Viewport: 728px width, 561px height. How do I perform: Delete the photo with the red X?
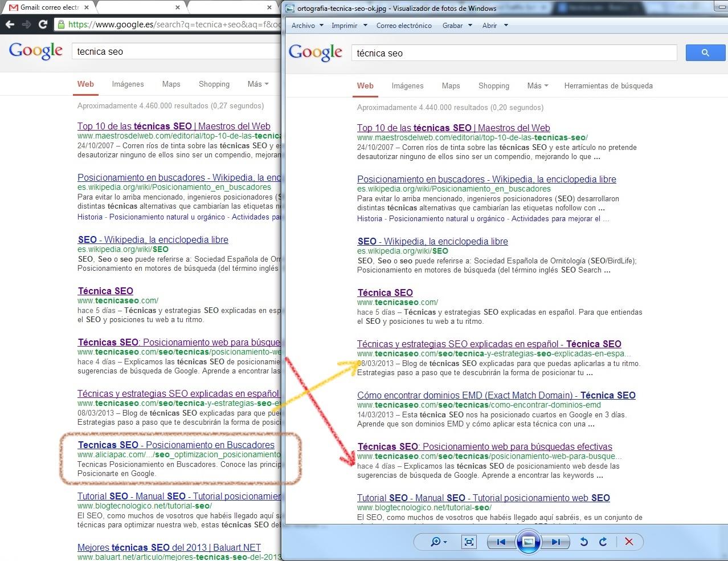tap(629, 542)
